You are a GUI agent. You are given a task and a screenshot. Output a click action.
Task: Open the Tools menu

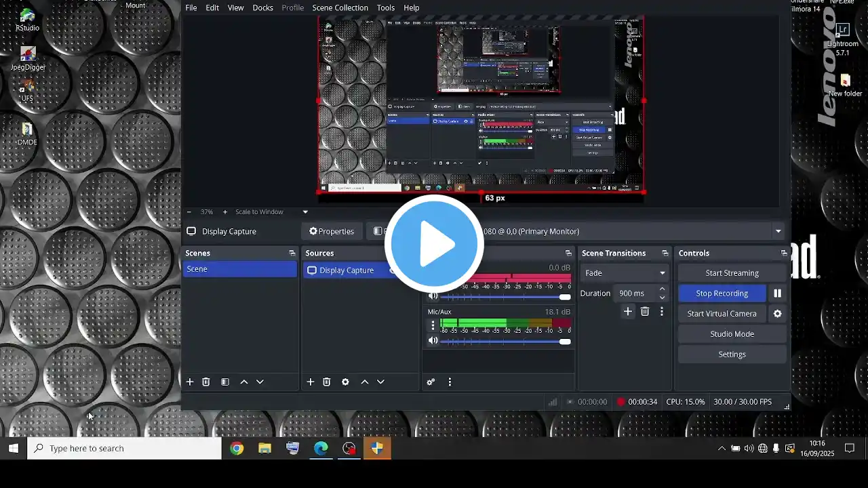(386, 7)
